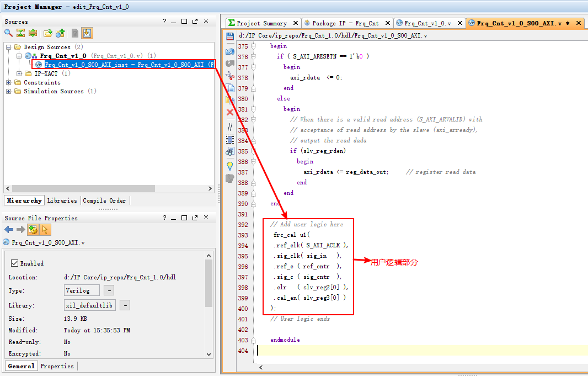Click the Open File folder icon

[47, 33]
